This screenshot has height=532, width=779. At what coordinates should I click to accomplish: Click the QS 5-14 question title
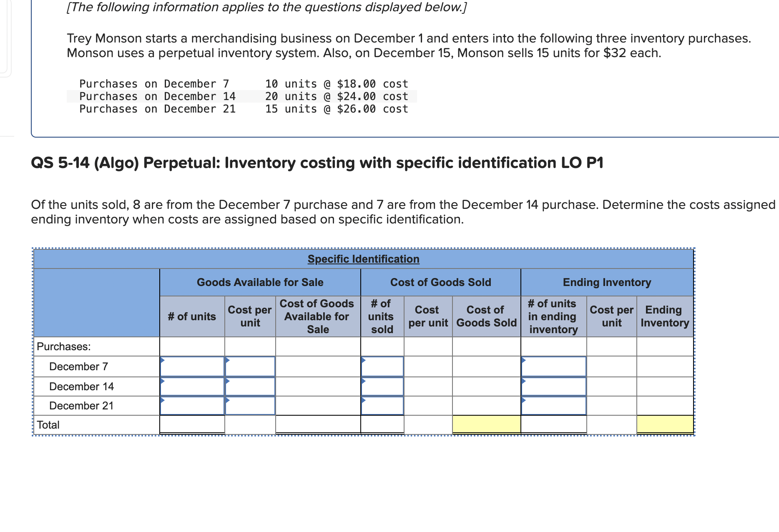coord(317,163)
